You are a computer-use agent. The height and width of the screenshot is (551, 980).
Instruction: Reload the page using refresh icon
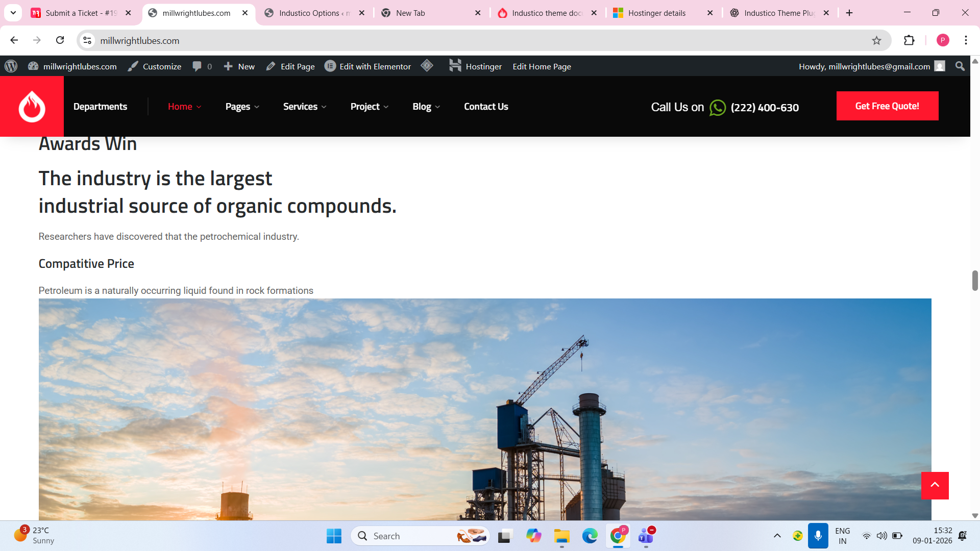(60, 40)
